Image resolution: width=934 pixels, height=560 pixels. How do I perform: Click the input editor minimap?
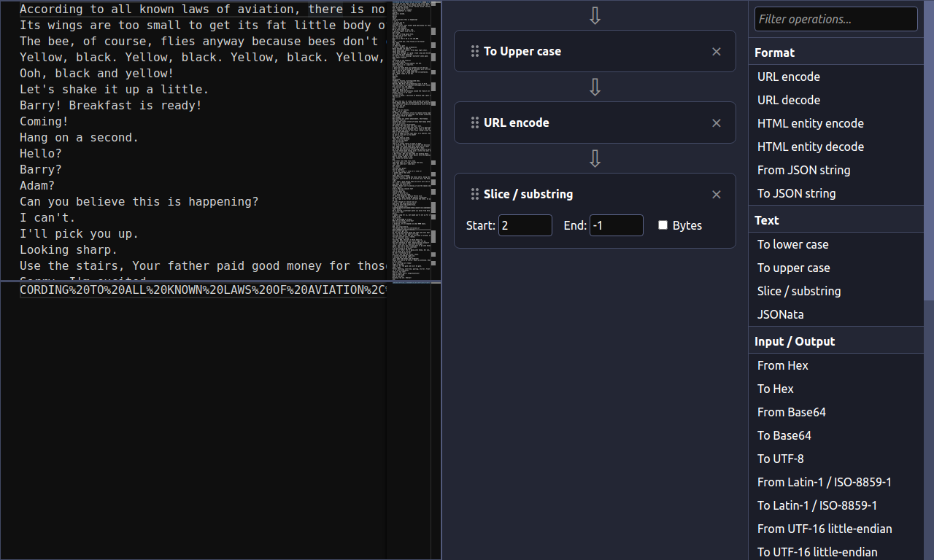tap(412, 139)
